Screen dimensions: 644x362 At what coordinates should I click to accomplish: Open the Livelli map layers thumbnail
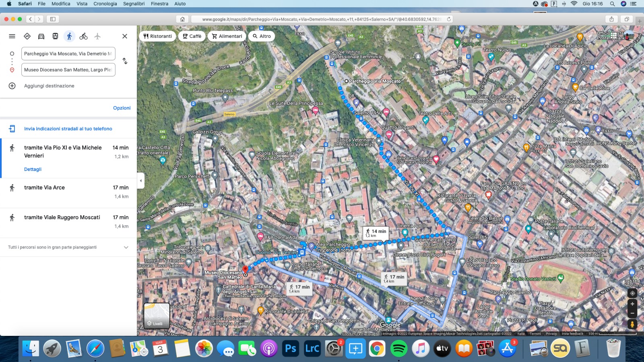point(157,316)
